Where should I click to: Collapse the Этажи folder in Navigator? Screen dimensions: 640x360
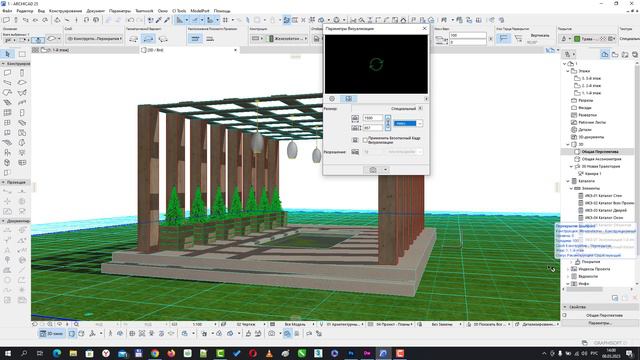coord(568,71)
